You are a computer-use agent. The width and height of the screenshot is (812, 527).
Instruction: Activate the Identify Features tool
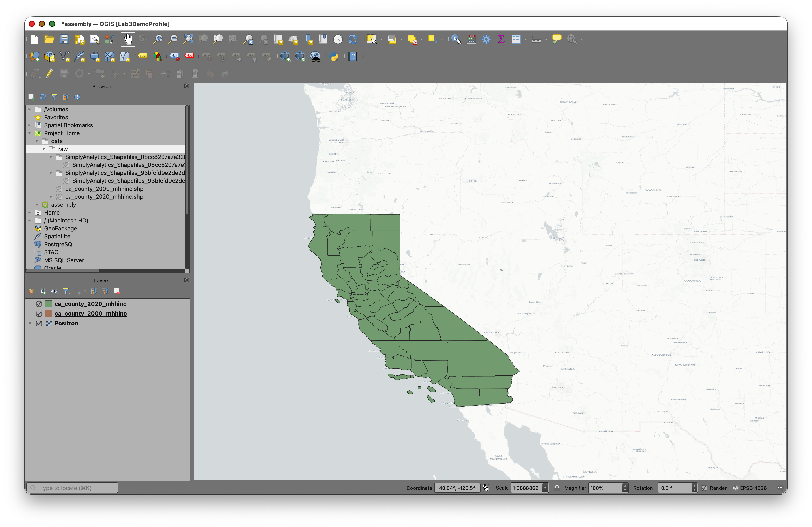[x=456, y=39]
